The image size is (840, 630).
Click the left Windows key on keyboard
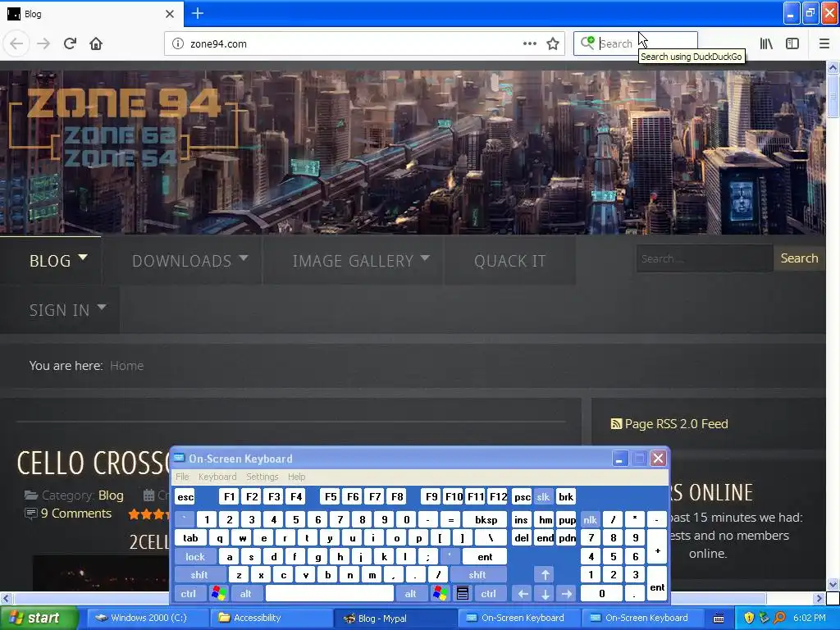(218, 594)
